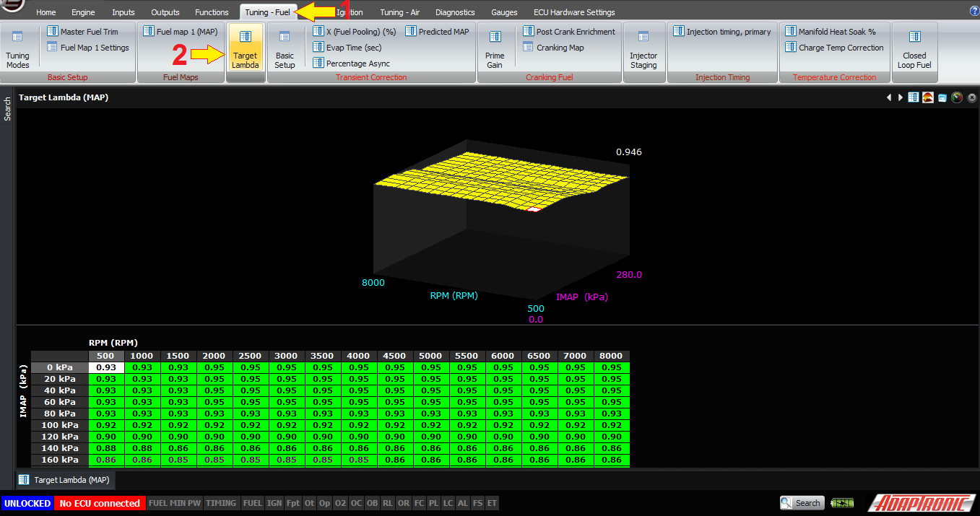Click the help question-mark icon
This screenshot has width=980, height=516.
(x=974, y=12)
